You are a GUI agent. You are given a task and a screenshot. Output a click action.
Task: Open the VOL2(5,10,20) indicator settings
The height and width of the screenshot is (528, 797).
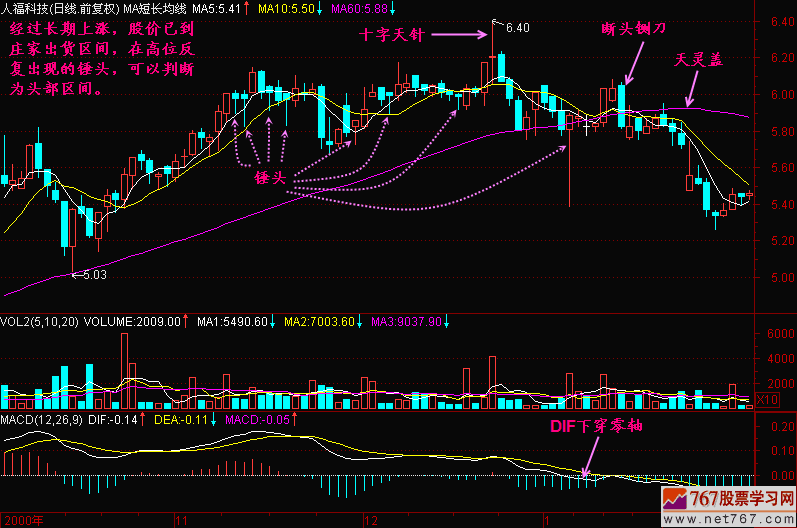(39, 321)
